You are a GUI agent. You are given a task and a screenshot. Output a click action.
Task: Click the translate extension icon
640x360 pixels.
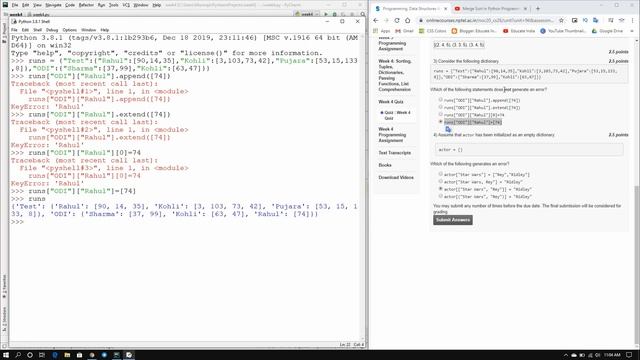(x=596, y=20)
